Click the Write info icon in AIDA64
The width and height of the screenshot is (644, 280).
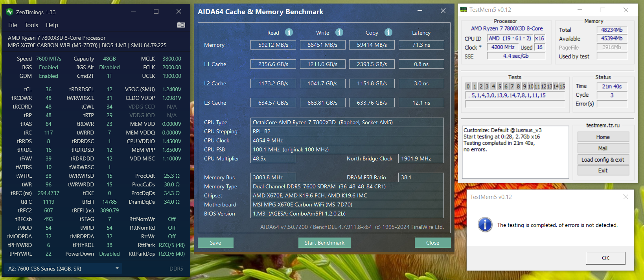(x=339, y=32)
